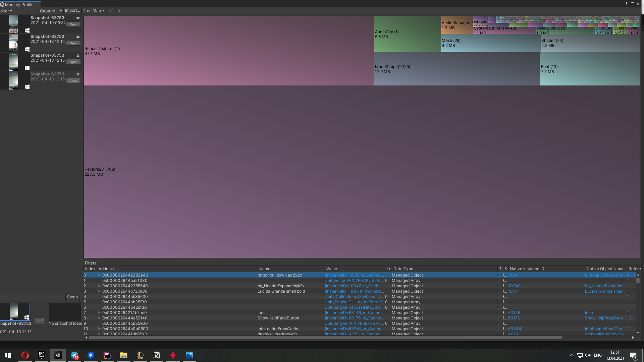644x362 pixels.
Task: Select loaded snapshot thumbnail at bottom left
Action: 15,312
